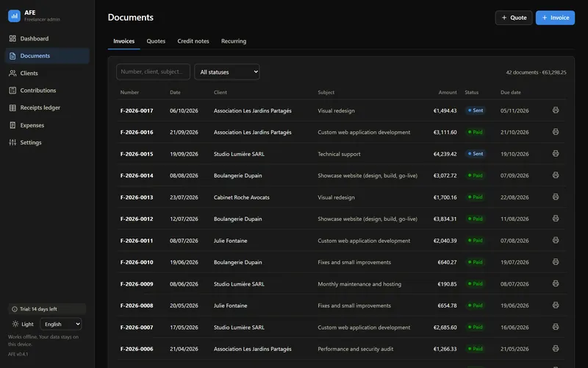Click the AFE v0.4.1 version label

click(18, 354)
